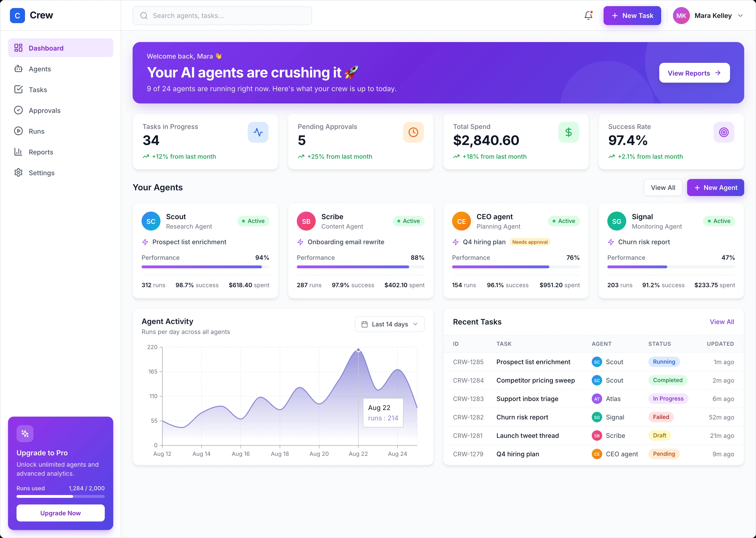
Task: Click the CEO agent CE avatar card icon
Action: coord(462,221)
